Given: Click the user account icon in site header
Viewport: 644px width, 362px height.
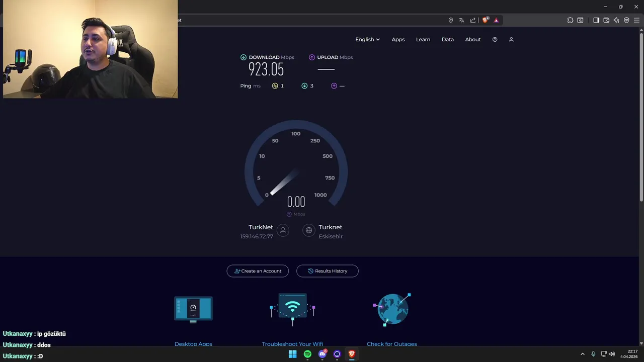Looking at the screenshot, I should (511, 39).
